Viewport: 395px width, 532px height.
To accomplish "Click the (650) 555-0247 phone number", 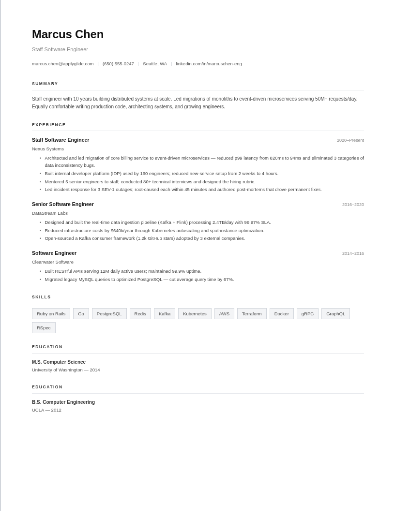I will click(x=118, y=64).
